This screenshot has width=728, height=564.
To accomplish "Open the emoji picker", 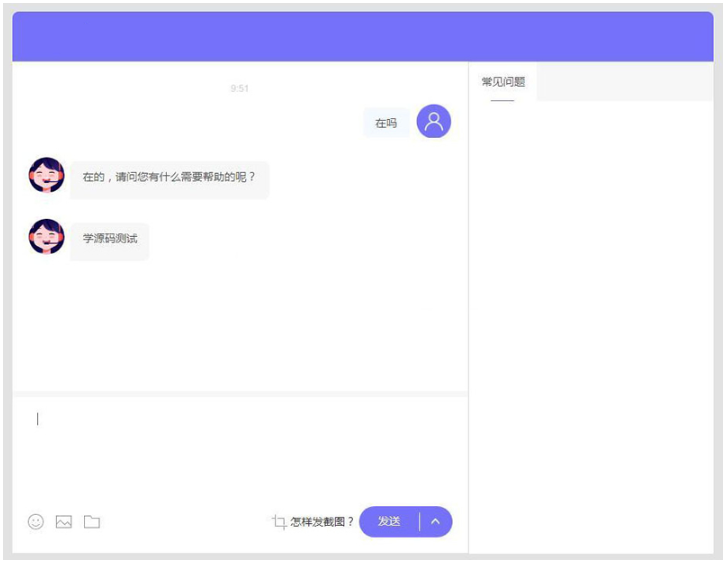I will click(x=36, y=522).
